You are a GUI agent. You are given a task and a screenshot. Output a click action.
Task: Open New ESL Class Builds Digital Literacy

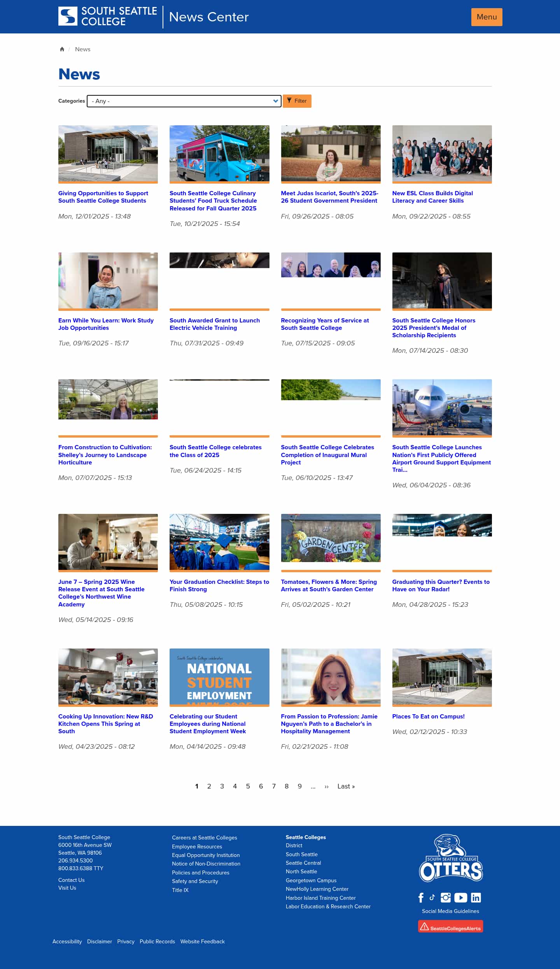pos(432,197)
